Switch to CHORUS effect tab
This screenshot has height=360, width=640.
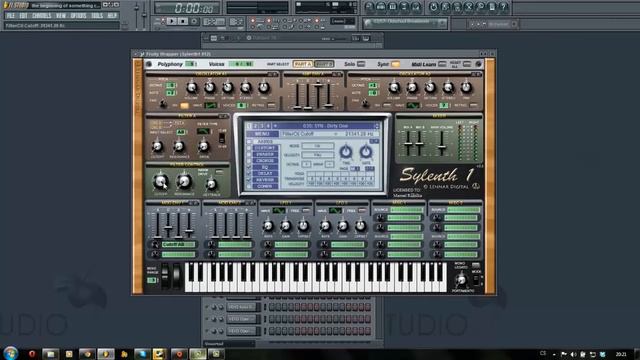point(265,161)
